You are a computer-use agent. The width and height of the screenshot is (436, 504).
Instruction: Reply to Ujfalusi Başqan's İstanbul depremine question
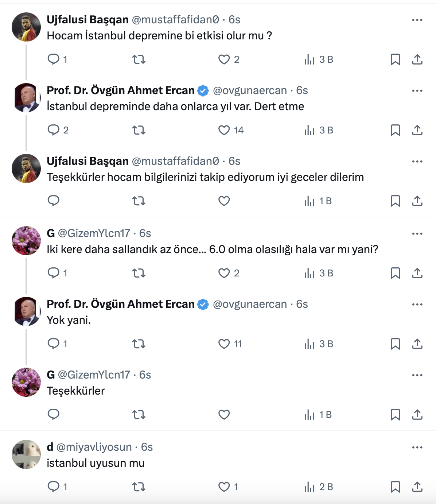(54, 59)
